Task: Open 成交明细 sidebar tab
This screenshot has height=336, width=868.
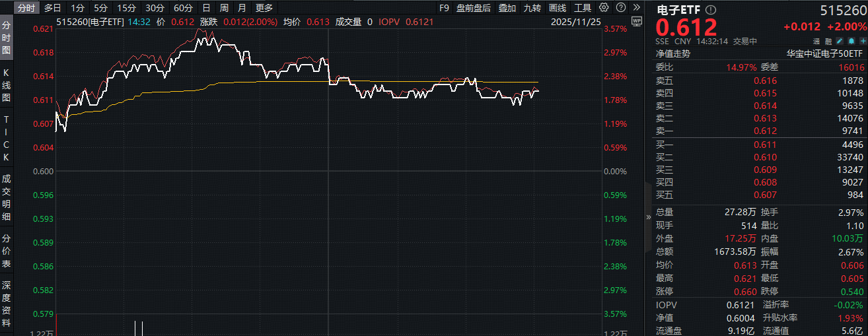Action: click(7, 197)
